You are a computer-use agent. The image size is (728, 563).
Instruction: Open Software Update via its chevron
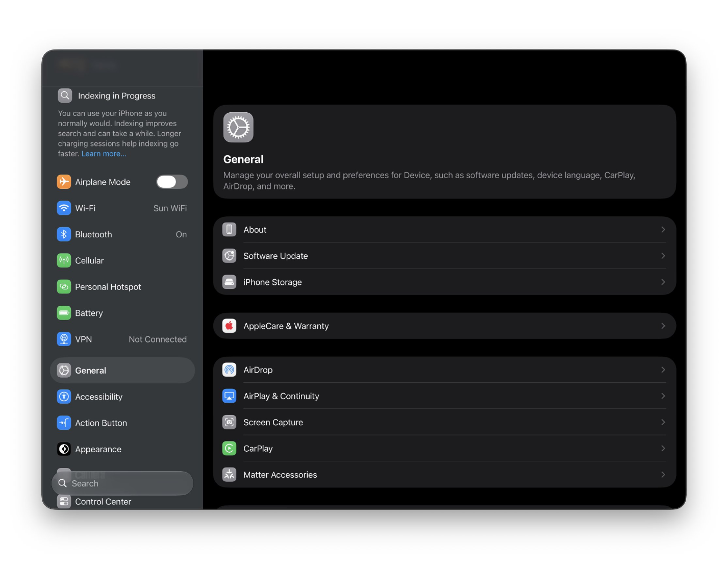[x=663, y=256]
